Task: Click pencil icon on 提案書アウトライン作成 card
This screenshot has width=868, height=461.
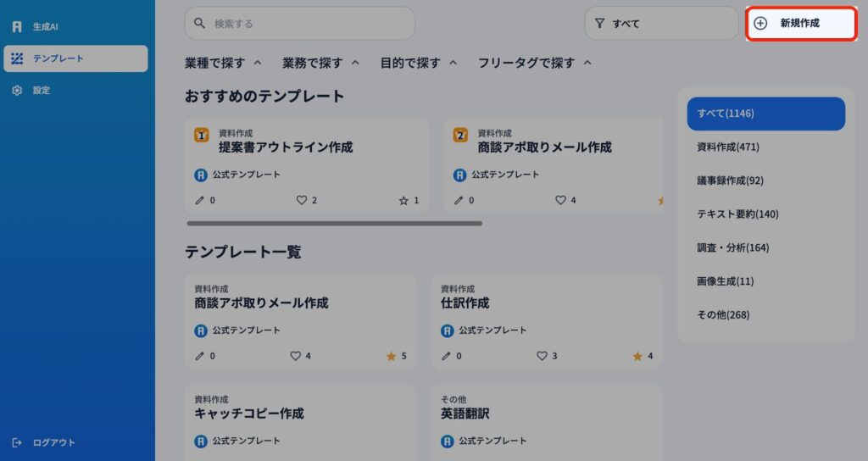Action: point(199,201)
